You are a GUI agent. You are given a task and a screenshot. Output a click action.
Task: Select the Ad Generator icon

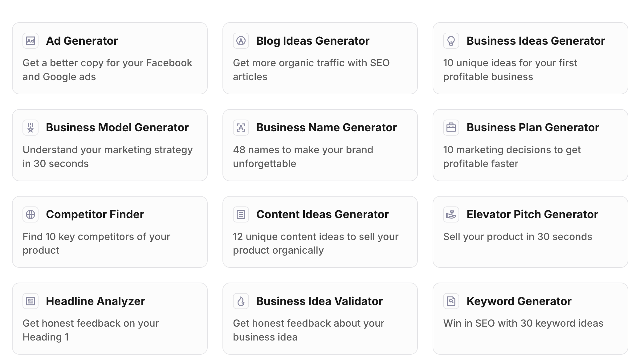pyautogui.click(x=30, y=40)
